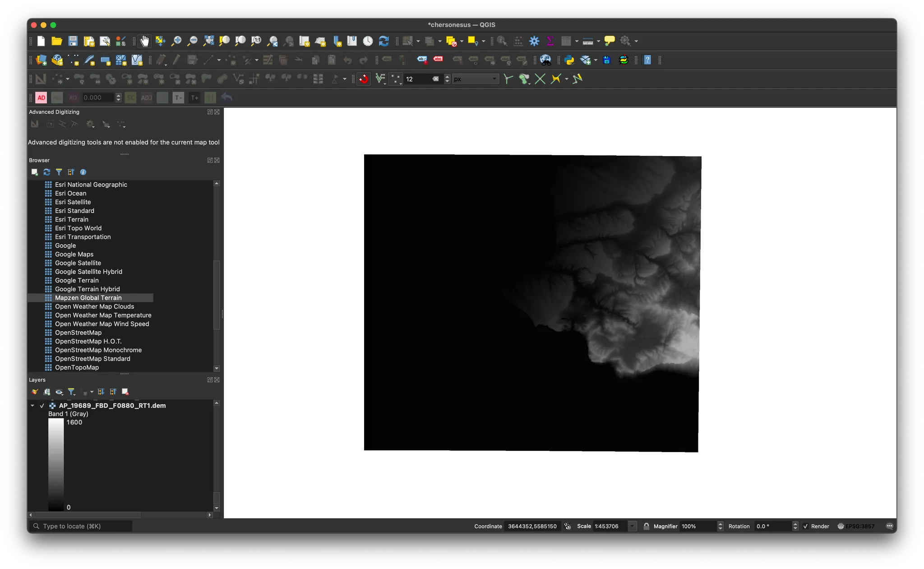This screenshot has height=569, width=924.
Task: Toggle the snapping magnet icon
Action: pos(364,79)
